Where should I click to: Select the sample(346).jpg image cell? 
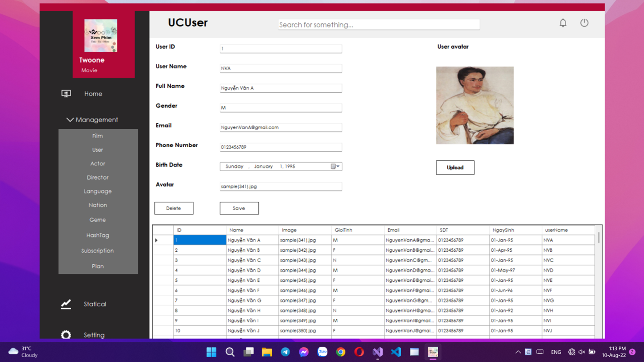click(305, 290)
